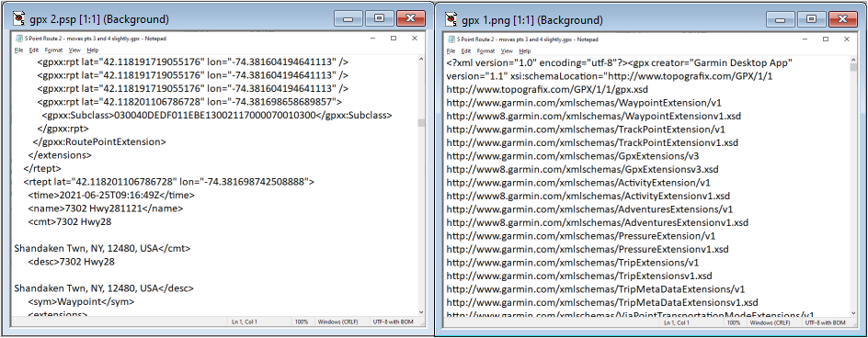Open the Edit menu in gpx 1.png window
Viewport: 868px width, 338px height.
465,51
